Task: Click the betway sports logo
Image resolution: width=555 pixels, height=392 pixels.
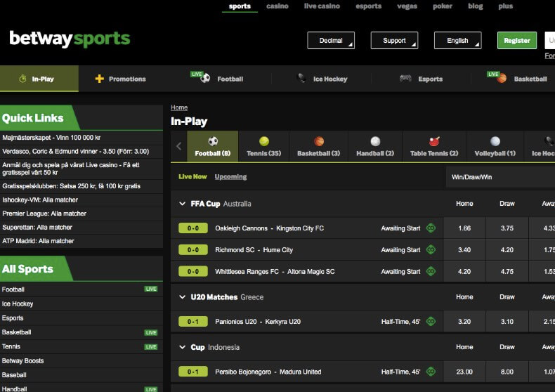Action: point(70,39)
